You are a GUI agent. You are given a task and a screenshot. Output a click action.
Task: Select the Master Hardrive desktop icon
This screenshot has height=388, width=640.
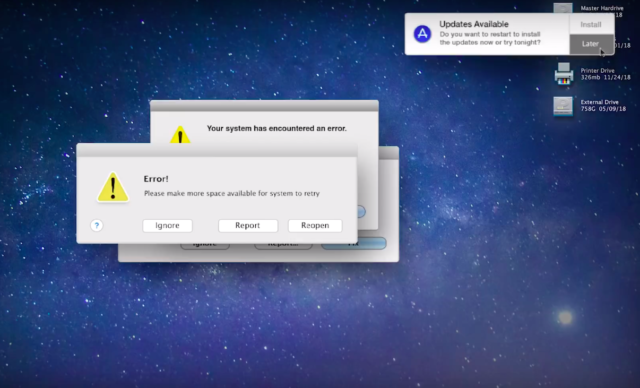(x=563, y=8)
